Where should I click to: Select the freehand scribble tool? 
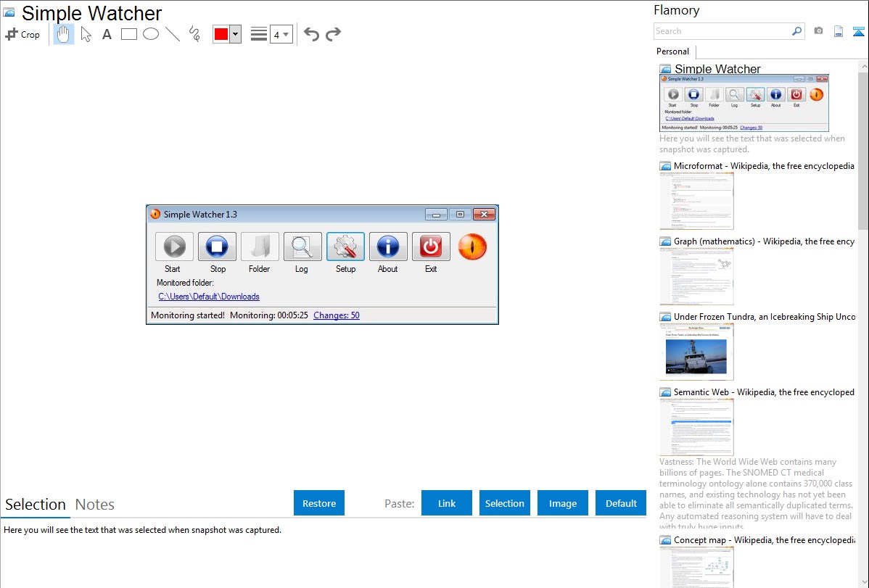coord(194,34)
